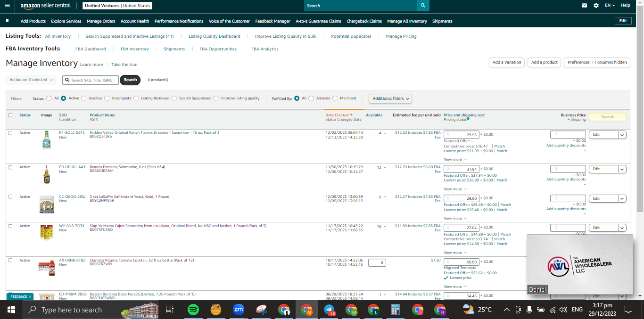
Task: Open the Feedback Manager menu item
Action: [x=273, y=21]
